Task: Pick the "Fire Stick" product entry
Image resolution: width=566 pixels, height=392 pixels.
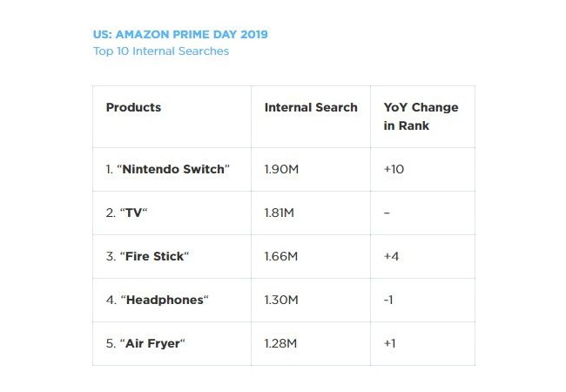Action: pos(147,256)
